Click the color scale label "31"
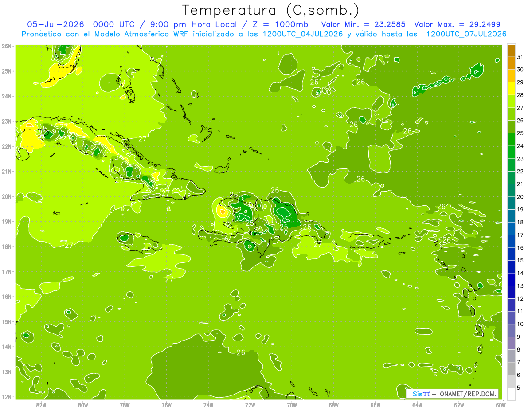Screen dimensions: 532x411 tap(520, 57)
